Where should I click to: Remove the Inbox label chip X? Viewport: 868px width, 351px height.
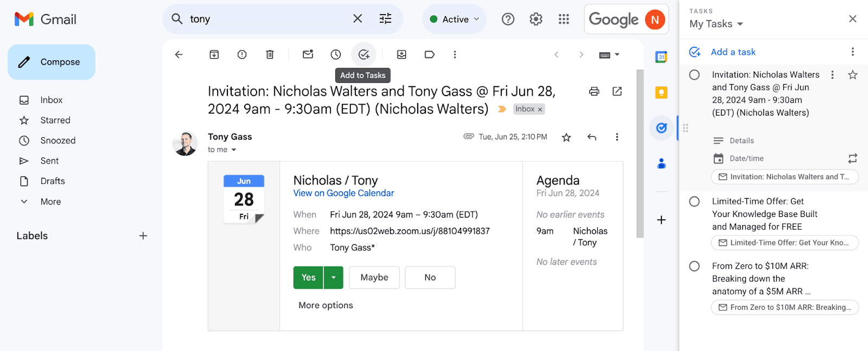click(540, 109)
